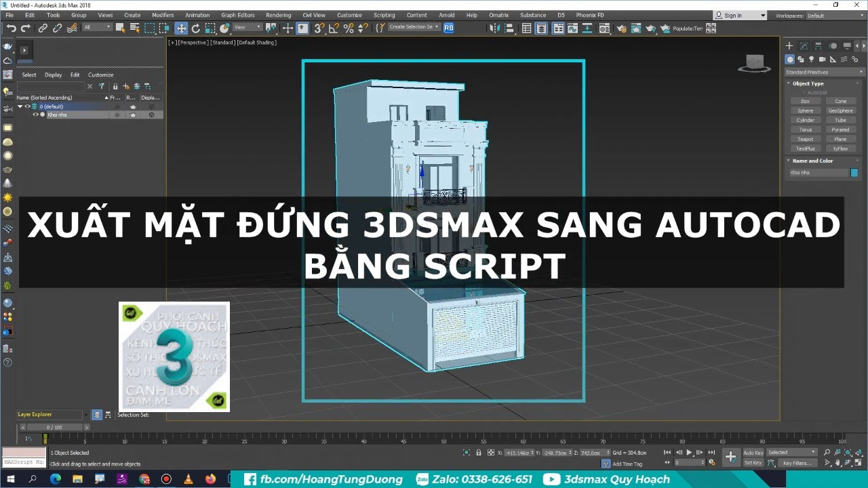The image size is (868, 488).
Task: Open the Workspaces Default dropdown
Action: pyautogui.click(x=835, y=16)
